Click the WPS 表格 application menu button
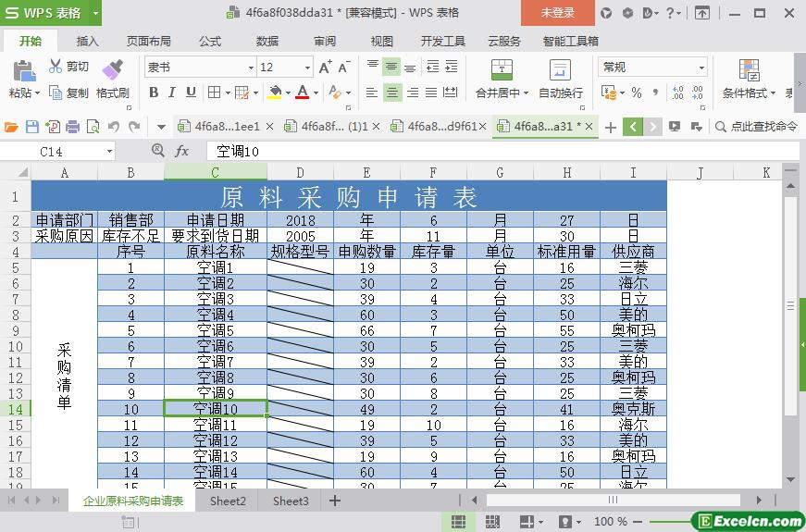The width and height of the screenshot is (806, 532). tap(51, 13)
